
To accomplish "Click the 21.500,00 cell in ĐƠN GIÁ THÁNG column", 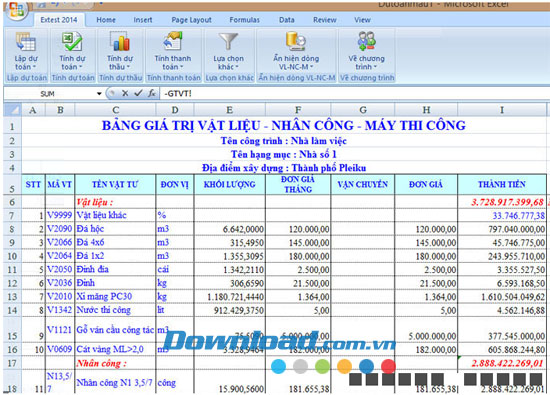I will (x=298, y=283).
